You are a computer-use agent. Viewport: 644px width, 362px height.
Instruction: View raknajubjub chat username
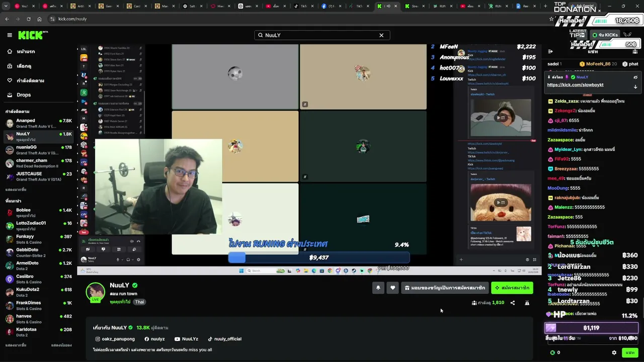567,198
